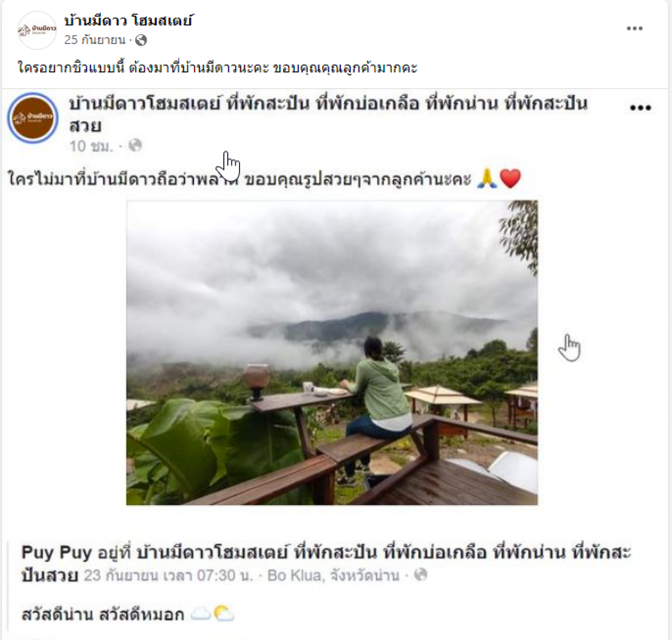Open the page name บ้านมีดาว โฮมสเตย์ at top
The height and width of the screenshot is (640, 672).
(x=128, y=21)
